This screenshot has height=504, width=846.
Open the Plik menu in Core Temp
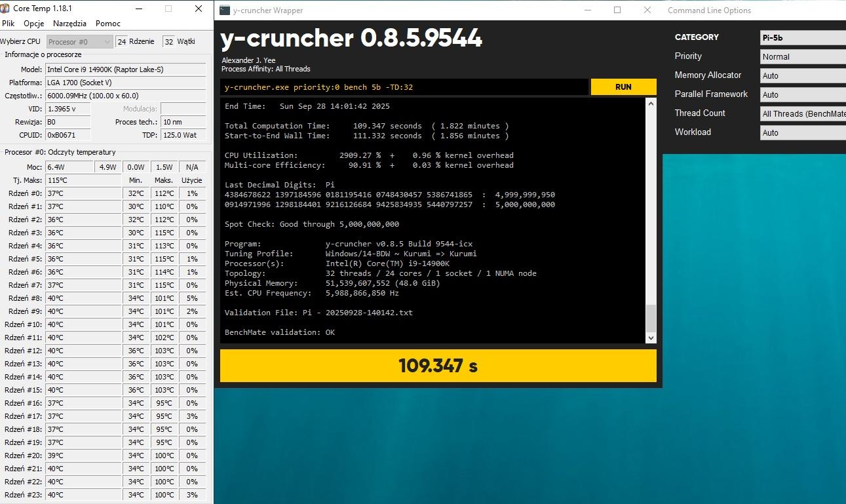point(8,24)
